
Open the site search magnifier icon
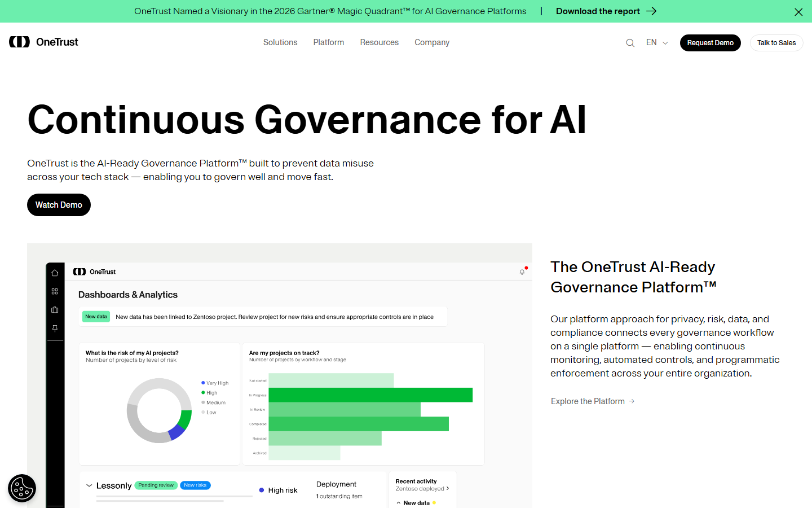[x=630, y=43]
